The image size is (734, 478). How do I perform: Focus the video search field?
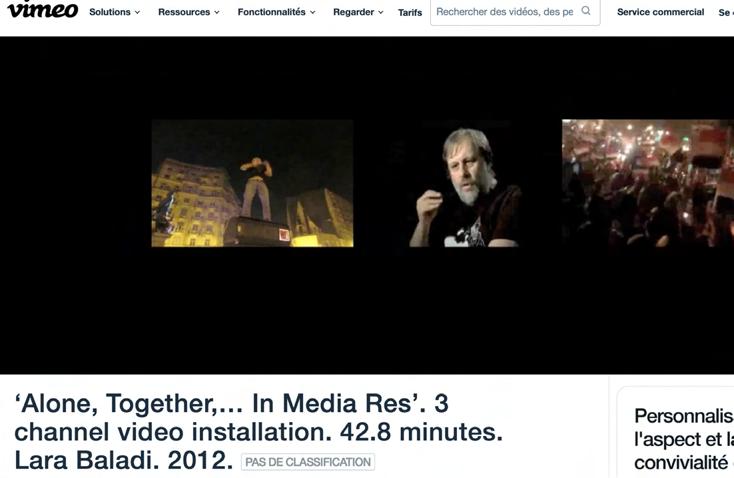[x=515, y=12]
